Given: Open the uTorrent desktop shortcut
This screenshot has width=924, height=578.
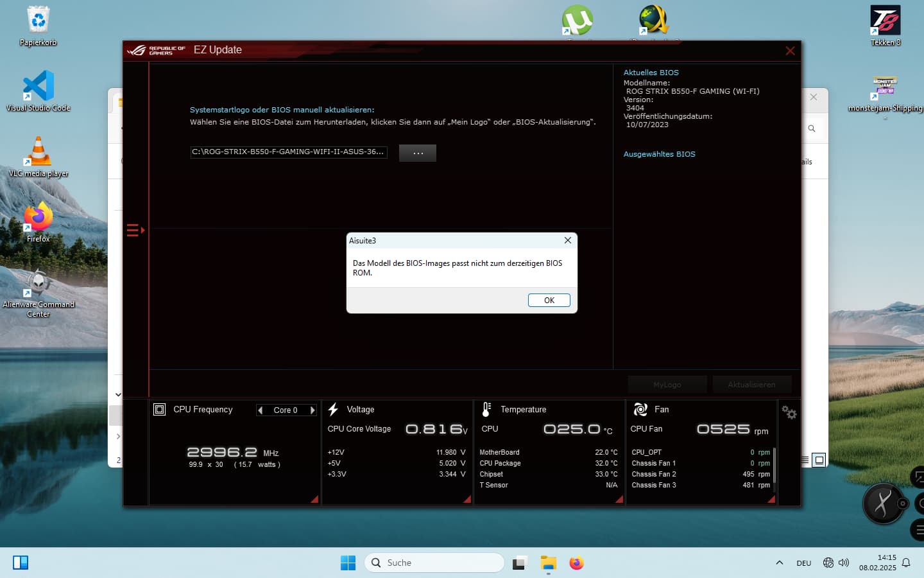Looking at the screenshot, I should pyautogui.click(x=577, y=21).
